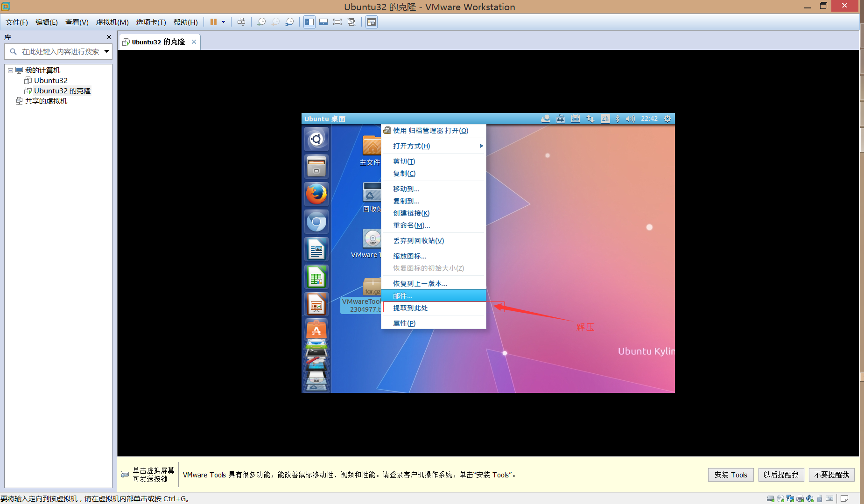Select 共享的虚拟机 in the library
The height and width of the screenshot is (504, 864).
[42, 101]
